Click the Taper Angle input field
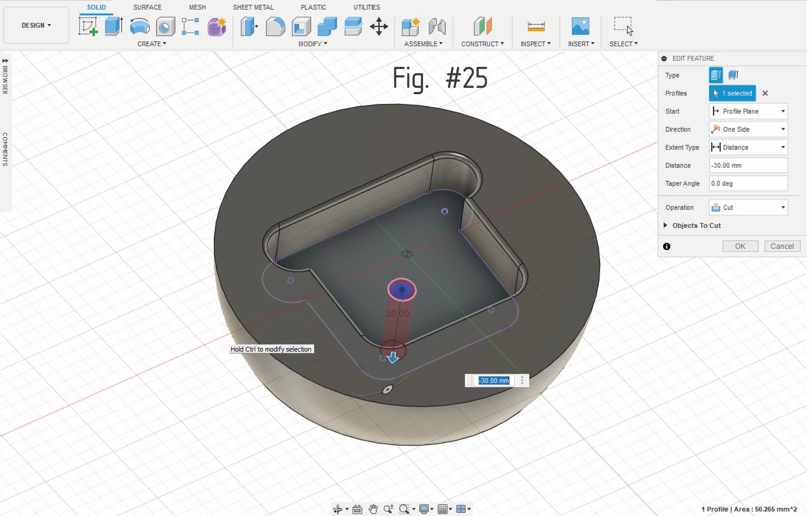The width and height of the screenshot is (812, 516). tap(748, 183)
